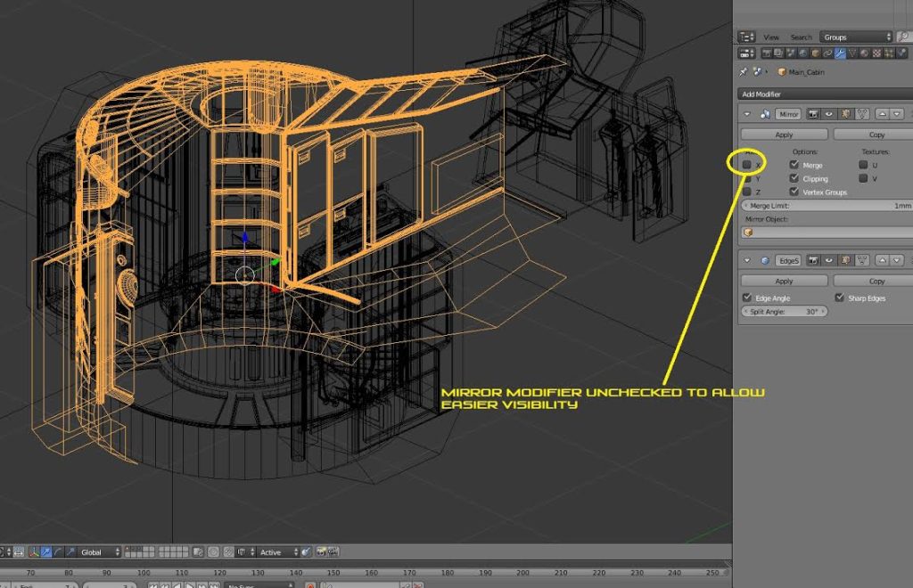Apply the Mirror modifier
The width and height of the screenshot is (913, 588).
(x=783, y=135)
